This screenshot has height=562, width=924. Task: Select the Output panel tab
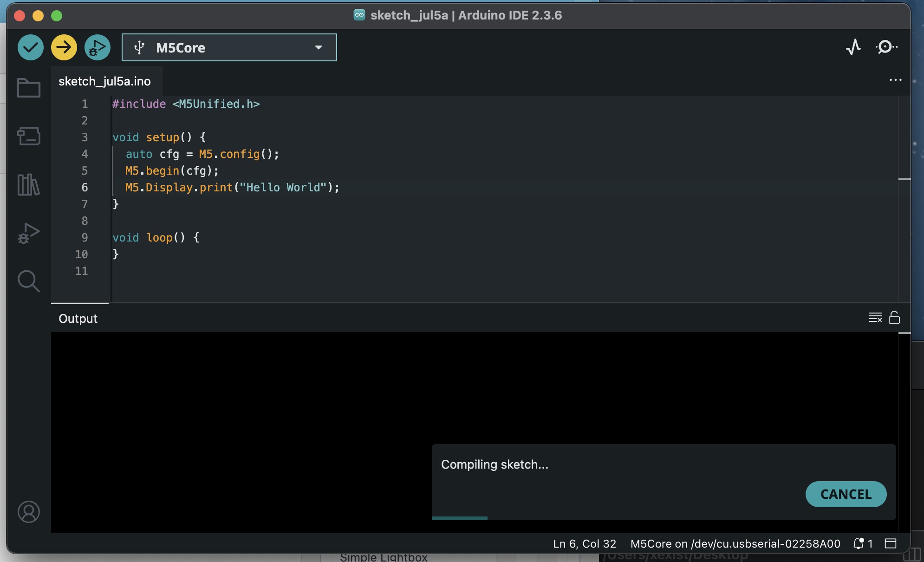78,319
